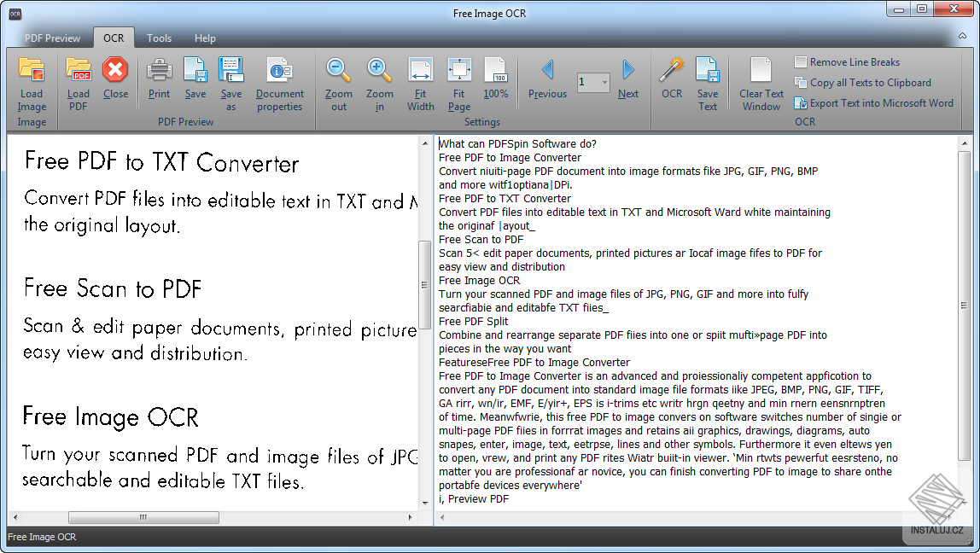Click the Save Text icon

pyautogui.click(x=708, y=70)
